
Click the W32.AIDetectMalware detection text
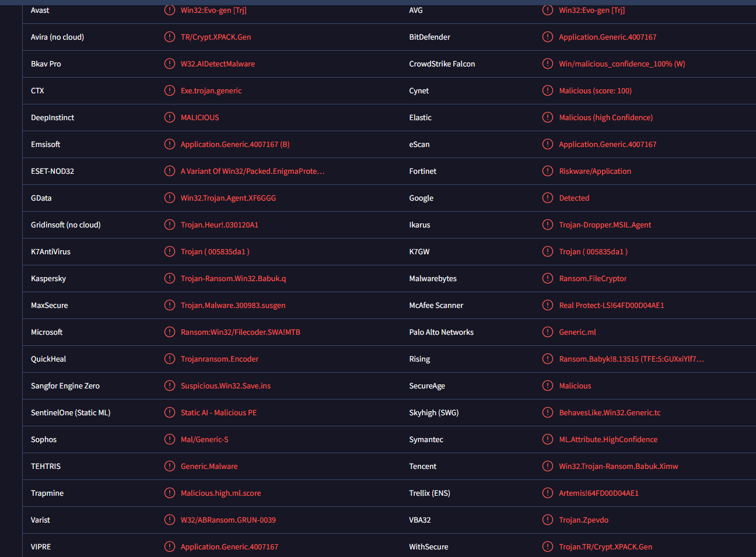(218, 64)
